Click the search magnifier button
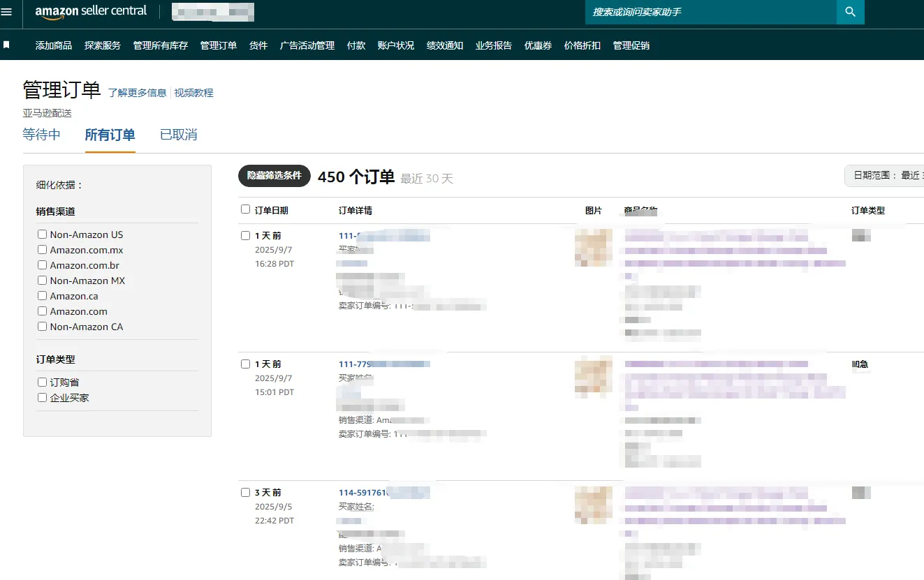The height and width of the screenshot is (580, 924). coord(850,12)
